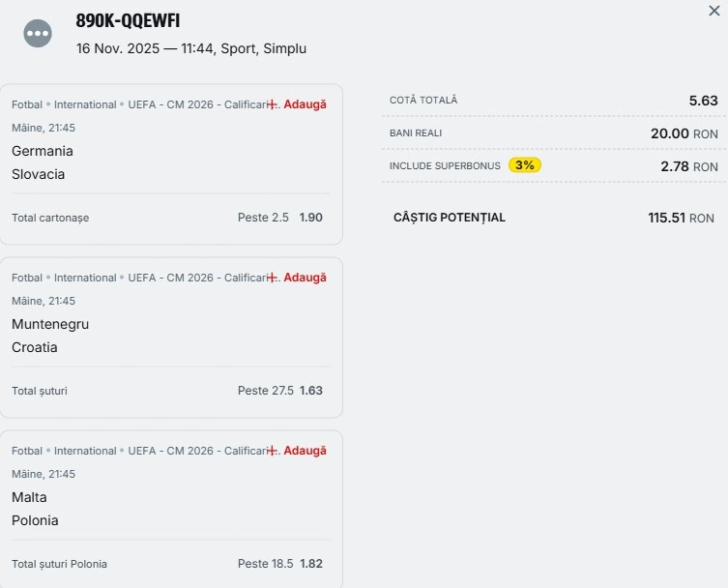
Task: Open the Malta team name
Action: click(29, 497)
